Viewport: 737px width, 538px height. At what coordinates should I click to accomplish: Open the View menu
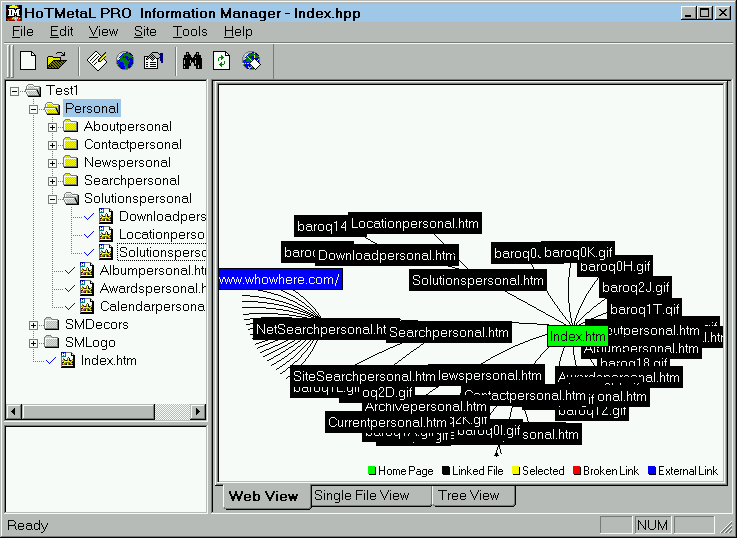[x=103, y=31]
